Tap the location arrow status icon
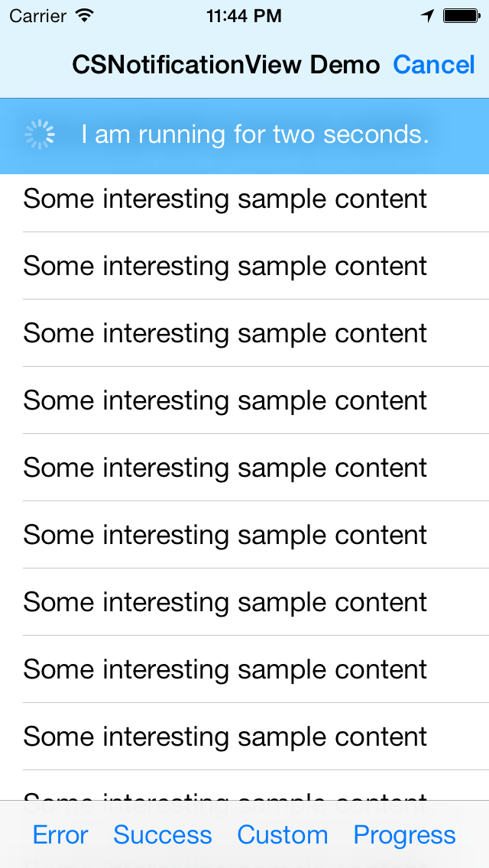This screenshot has height=868, width=489. point(428,15)
